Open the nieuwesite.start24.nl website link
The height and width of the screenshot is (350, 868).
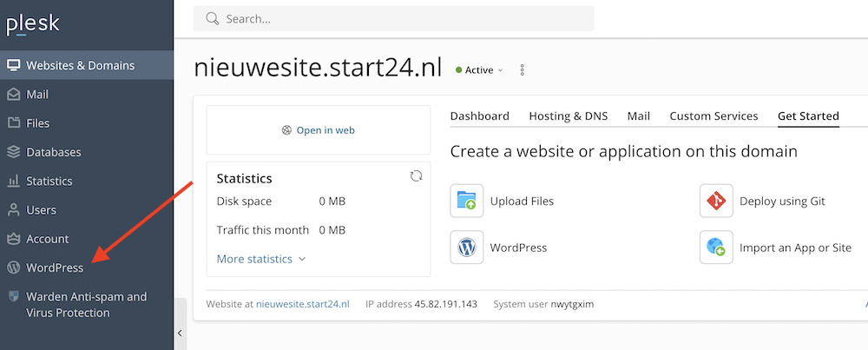[x=302, y=304]
